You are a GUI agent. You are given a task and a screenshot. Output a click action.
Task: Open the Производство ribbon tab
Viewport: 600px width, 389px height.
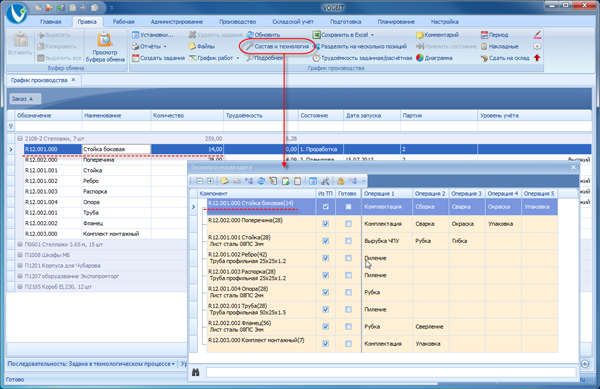click(237, 22)
